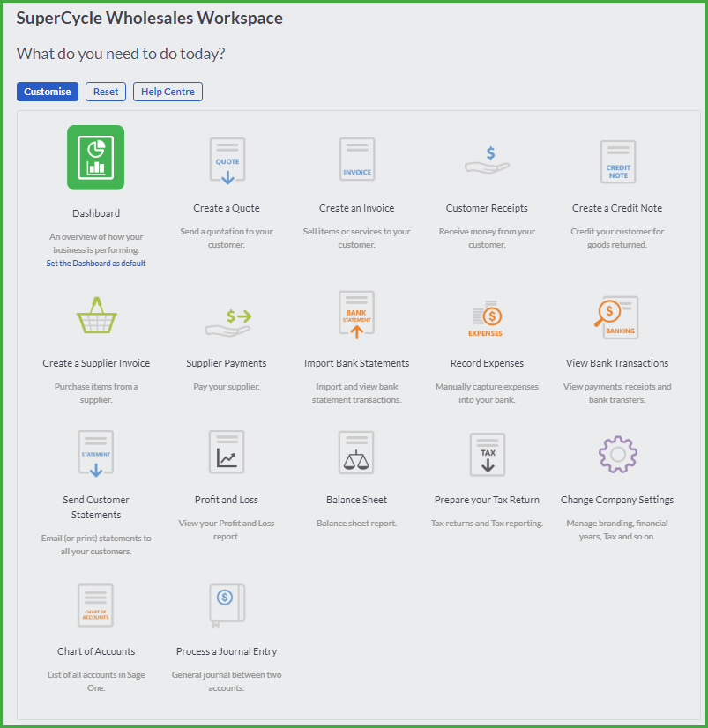The height and width of the screenshot is (728, 708).
Task: Click 'An overview of how your business is performing.'
Action: click(x=96, y=243)
